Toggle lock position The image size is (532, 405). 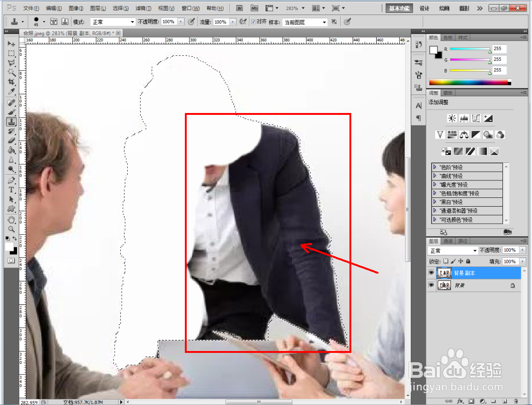(461, 261)
